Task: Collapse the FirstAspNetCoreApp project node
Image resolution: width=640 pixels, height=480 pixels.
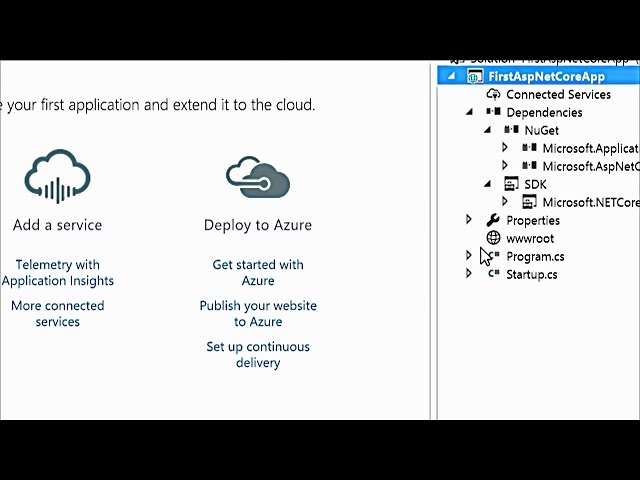Action: 451,76
